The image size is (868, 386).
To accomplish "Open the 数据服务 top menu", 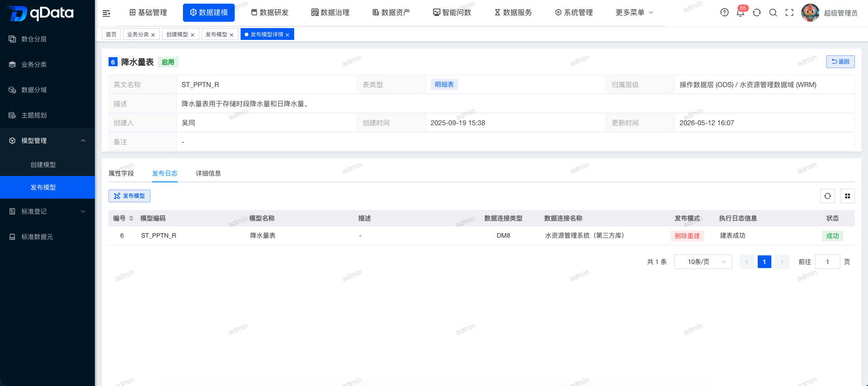I will click(x=513, y=13).
